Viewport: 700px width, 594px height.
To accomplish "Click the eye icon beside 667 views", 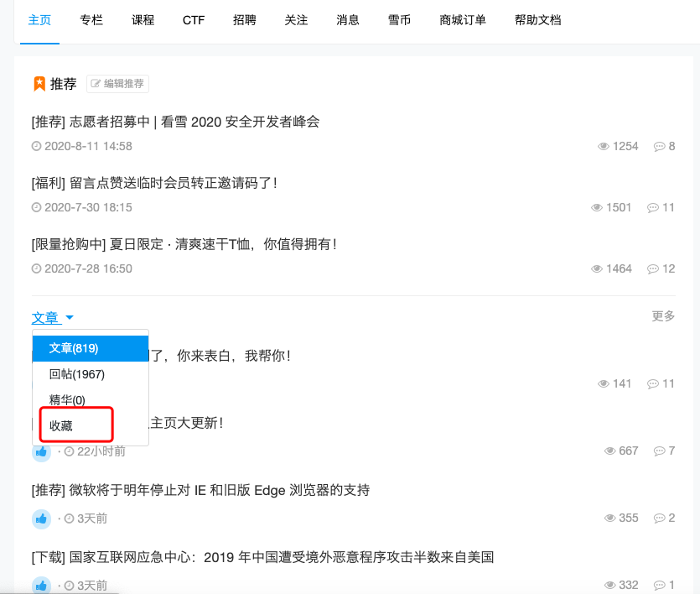I will pos(609,451).
